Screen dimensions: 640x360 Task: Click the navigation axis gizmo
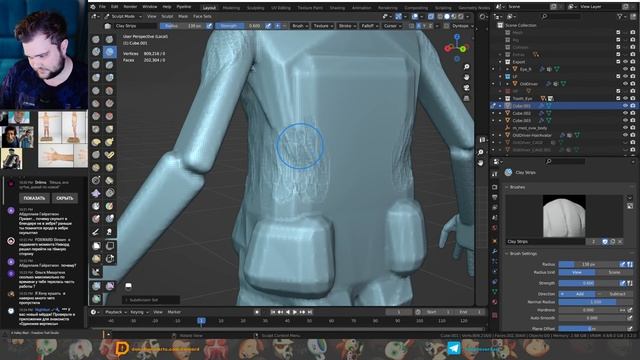click(x=457, y=48)
